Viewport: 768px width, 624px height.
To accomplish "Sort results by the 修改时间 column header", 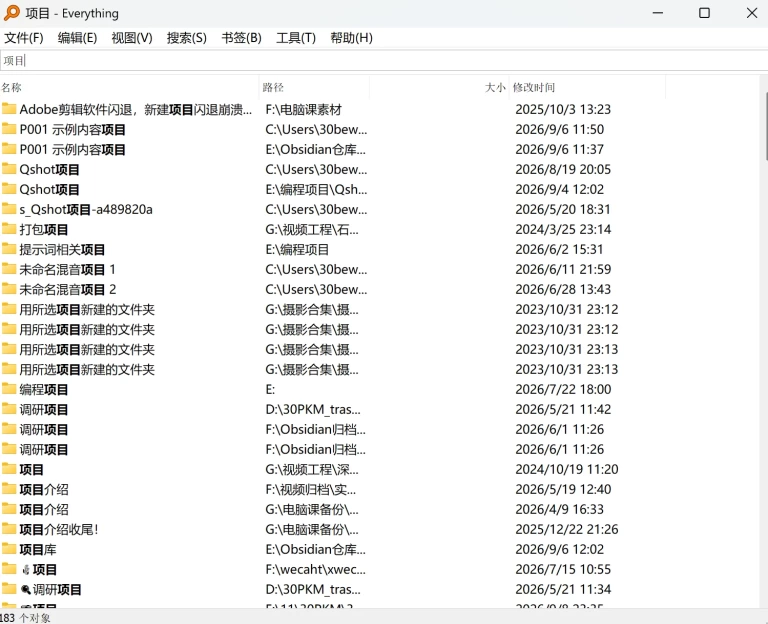I will [587, 88].
